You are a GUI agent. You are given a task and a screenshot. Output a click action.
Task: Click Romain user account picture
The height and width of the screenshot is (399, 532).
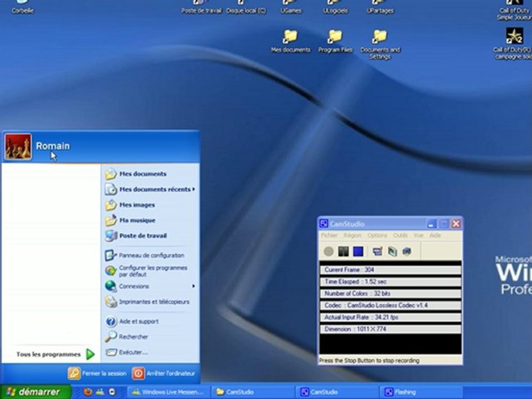tap(18, 146)
